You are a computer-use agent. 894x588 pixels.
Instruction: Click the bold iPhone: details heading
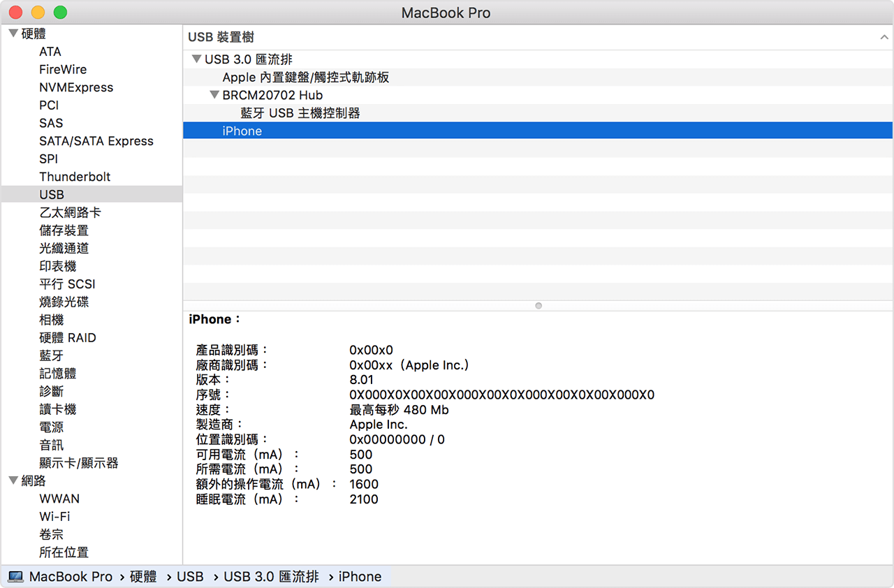214,319
